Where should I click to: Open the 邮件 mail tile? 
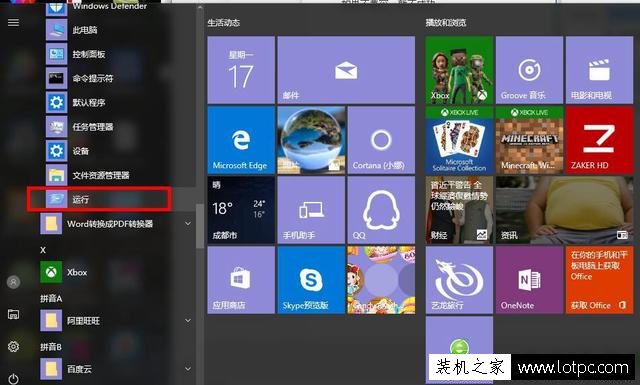pyautogui.click(x=346, y=70)
